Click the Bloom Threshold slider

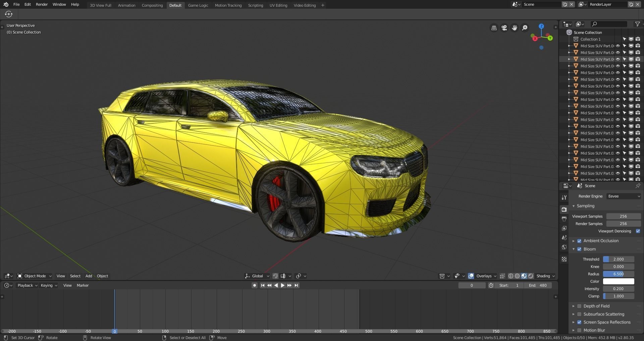click(619, 259)
